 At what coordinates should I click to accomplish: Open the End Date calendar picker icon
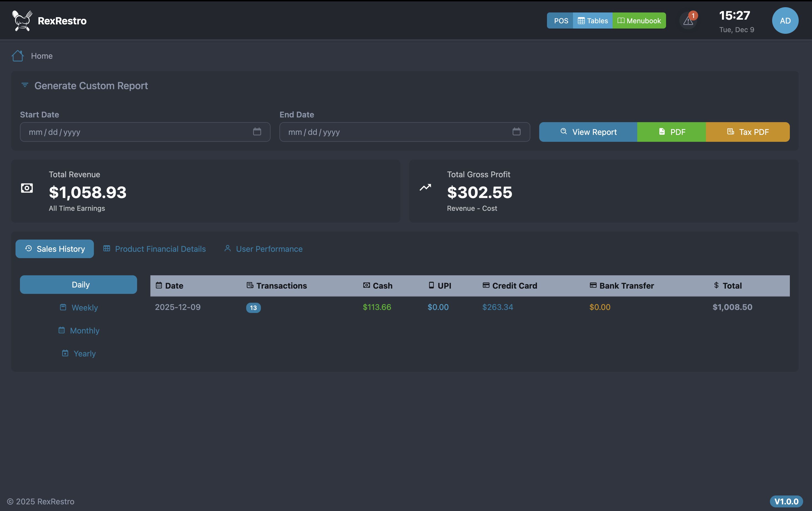pos(516,132)
